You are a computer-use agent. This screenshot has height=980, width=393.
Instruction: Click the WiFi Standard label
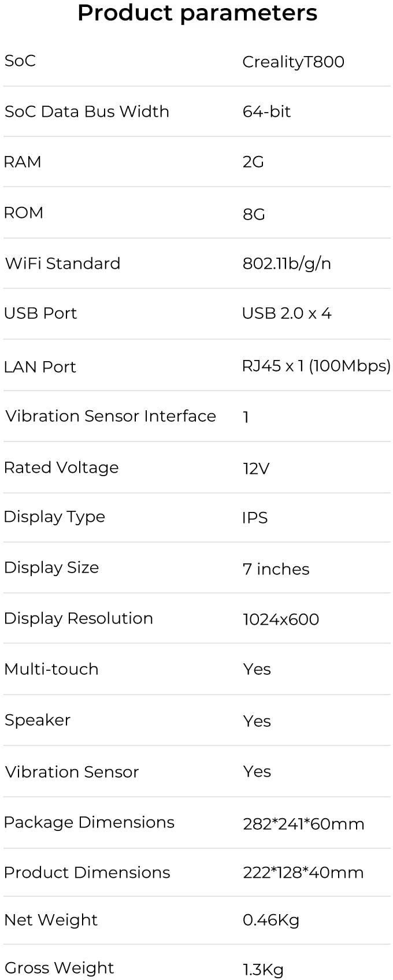[62, 263]
